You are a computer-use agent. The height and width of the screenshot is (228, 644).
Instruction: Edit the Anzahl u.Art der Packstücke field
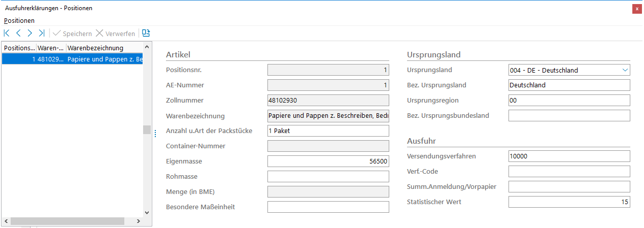point(328,131)
